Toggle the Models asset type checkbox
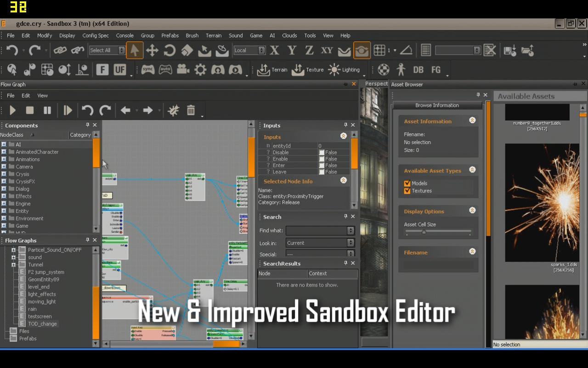 tap(407, 183)
